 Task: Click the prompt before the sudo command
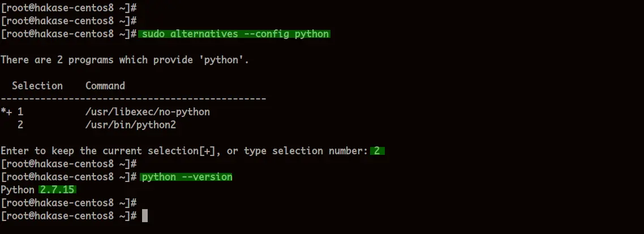pos(68,34)
